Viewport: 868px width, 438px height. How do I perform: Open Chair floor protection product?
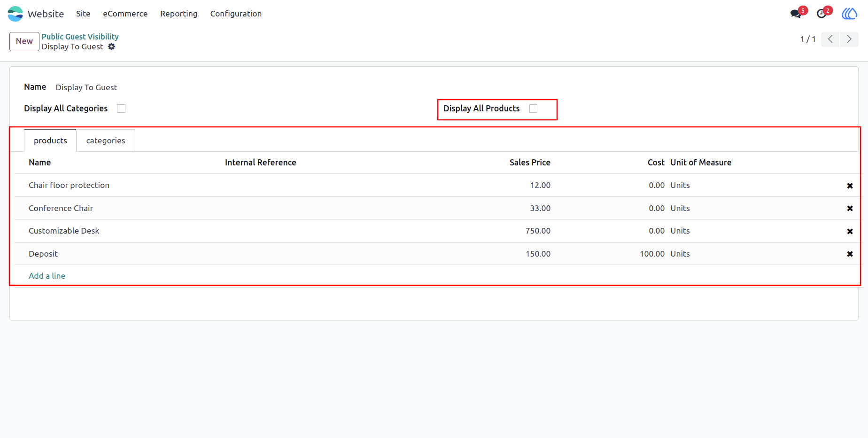tap(69, 185)
